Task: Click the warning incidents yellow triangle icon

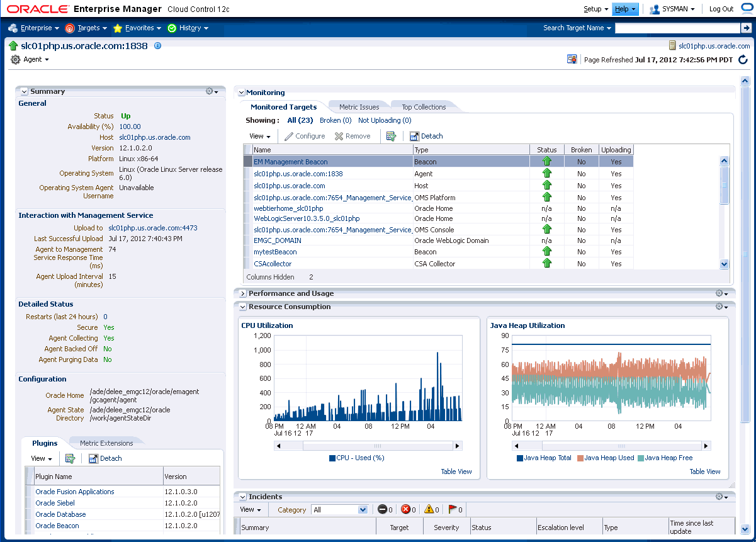Action: point(429,509)
